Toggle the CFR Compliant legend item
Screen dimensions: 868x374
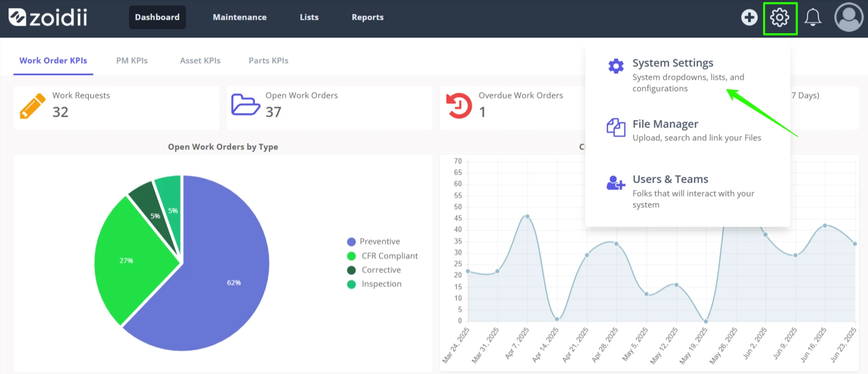382,256
